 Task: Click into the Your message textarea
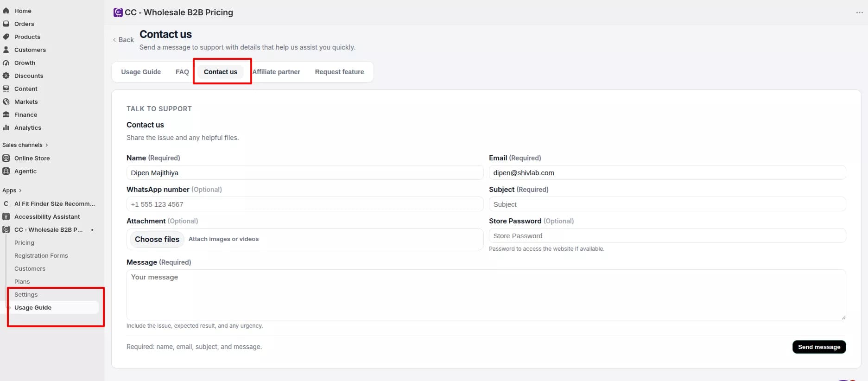click(486, 295)
